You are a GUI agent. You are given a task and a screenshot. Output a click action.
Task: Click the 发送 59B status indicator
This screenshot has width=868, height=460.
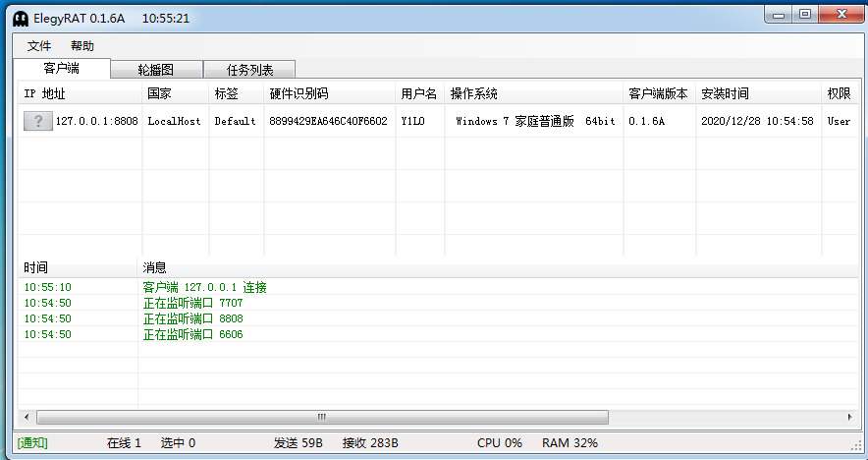[x=298, y=443]
